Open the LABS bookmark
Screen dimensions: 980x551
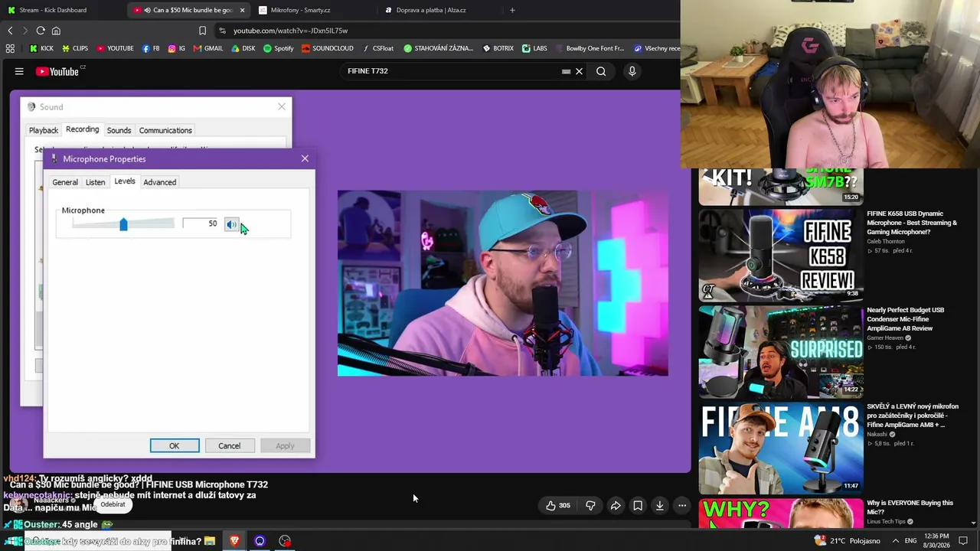534,48
